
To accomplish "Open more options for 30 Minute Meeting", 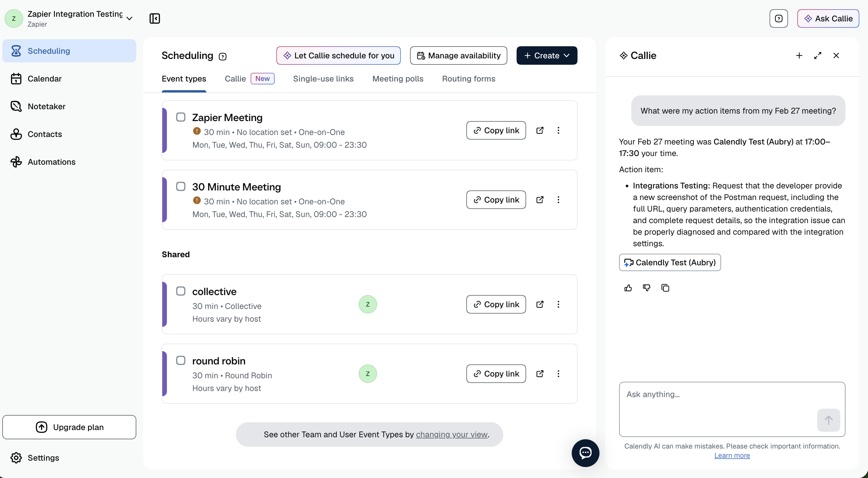I will (x=558, y=200).
